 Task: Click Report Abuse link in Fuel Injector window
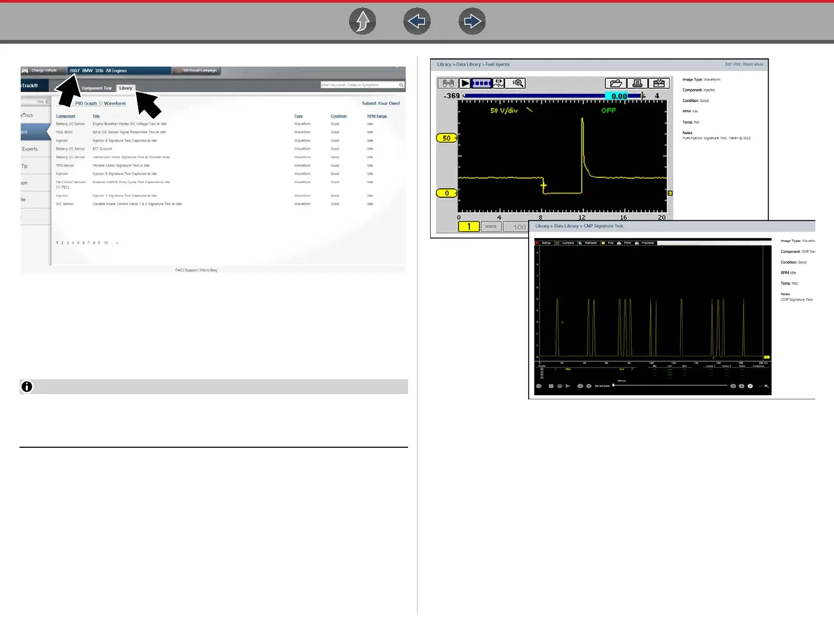(753, 64)
